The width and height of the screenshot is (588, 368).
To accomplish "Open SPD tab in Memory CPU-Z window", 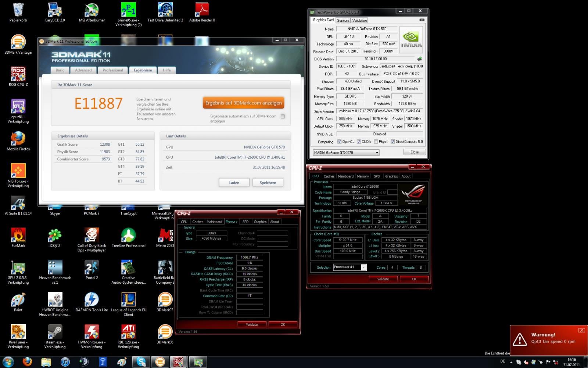I will (245, 222).
